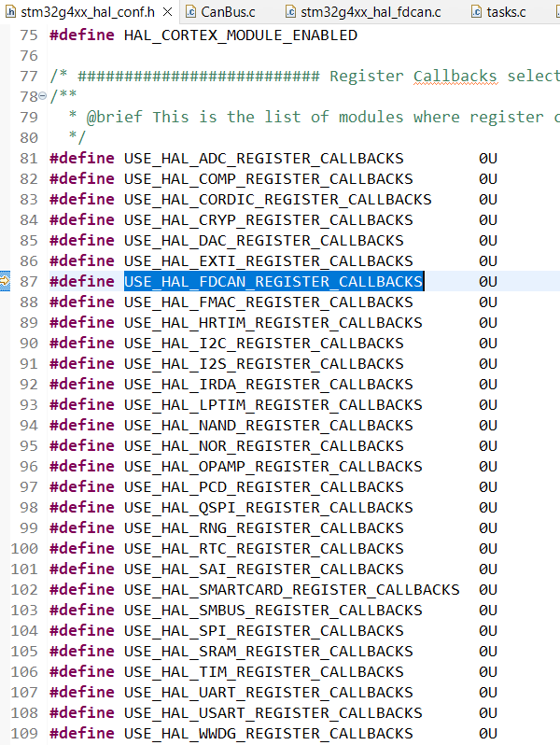Click USE_HAL_UART_REGISTER_CALLBACKS macro name

pyautogui.click(x=269, y=693)
